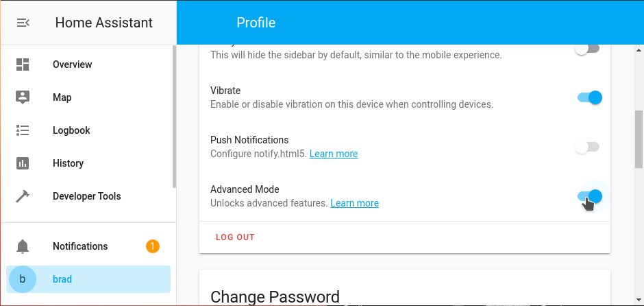Select the History menu item label
Viewport: 644px width, 306px height.
pos(68,163)
